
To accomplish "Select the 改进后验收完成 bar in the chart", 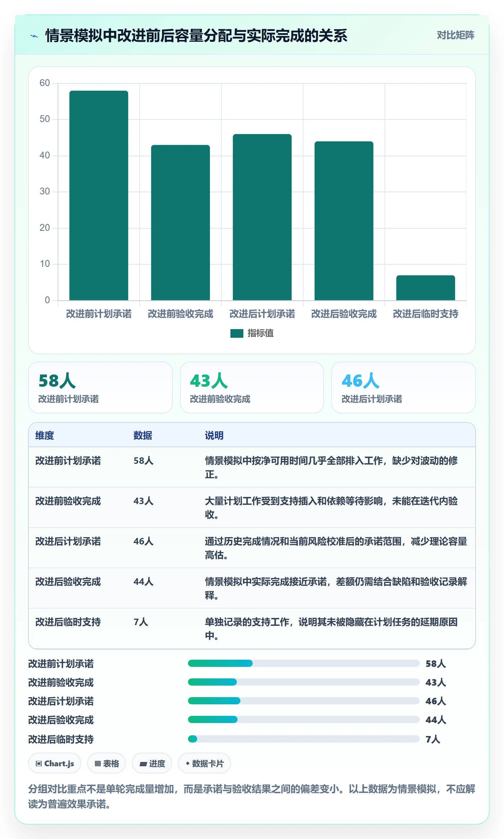I will 344,221.
